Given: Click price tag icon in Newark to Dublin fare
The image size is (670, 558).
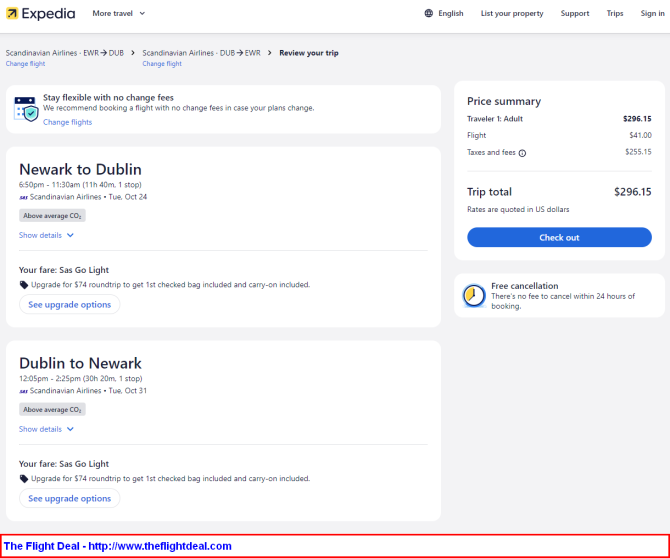Looking at the screenshot, I should [x=24, y=285].
